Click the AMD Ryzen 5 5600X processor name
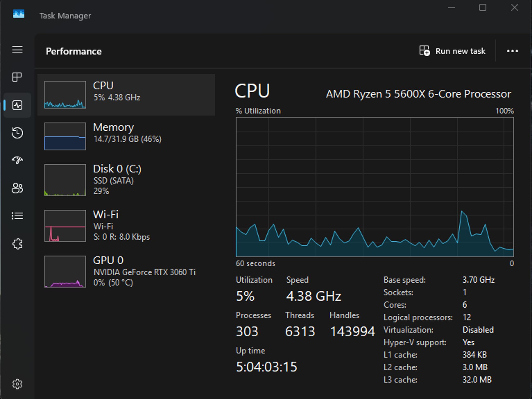 click(418, 94)
